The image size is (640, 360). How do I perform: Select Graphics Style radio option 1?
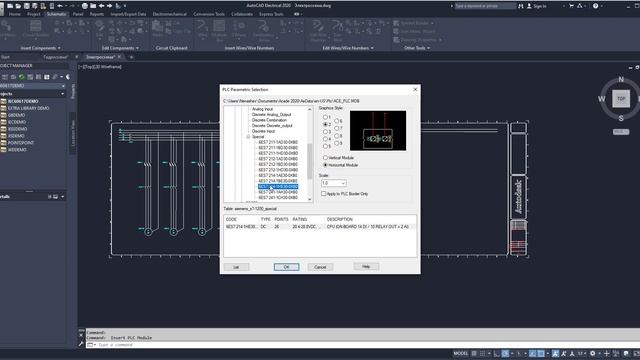326,118
